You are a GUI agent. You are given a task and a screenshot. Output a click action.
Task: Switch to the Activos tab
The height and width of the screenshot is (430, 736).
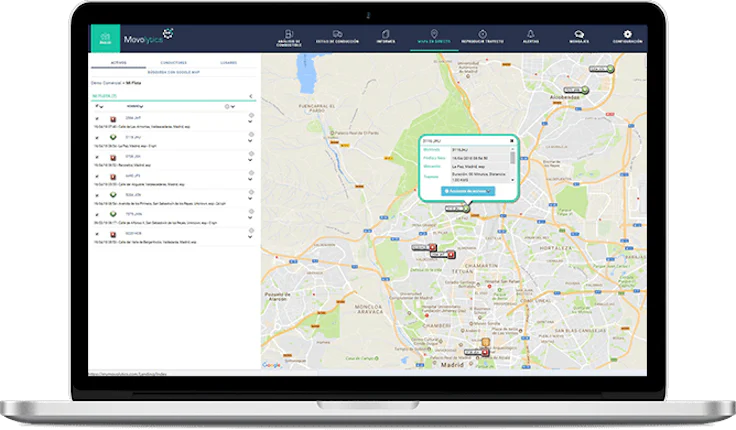118,62
